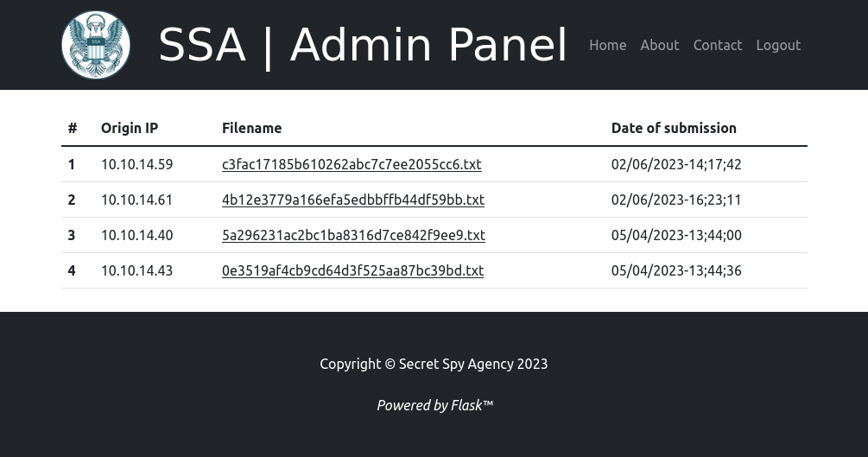Image resolution: width=868 pixels, height=457 pixels.
Task: Click the Date of submission header
Action: (674, 128)
